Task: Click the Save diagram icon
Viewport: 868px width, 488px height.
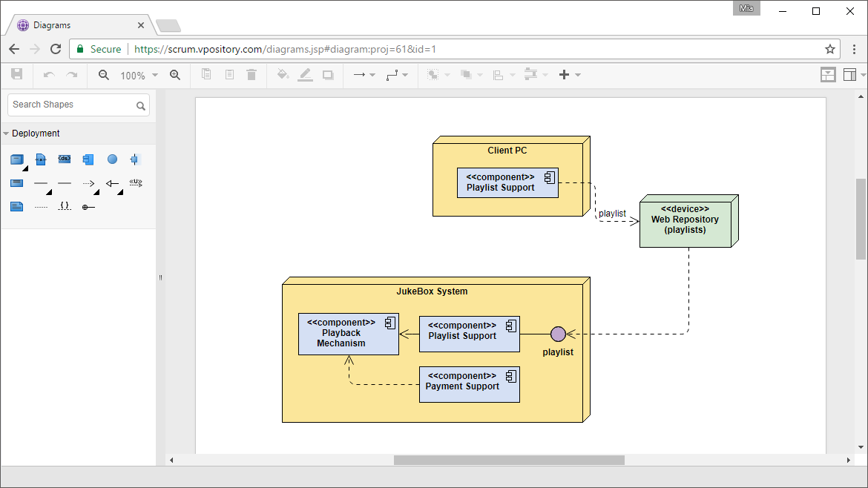Action: point(17,74)
